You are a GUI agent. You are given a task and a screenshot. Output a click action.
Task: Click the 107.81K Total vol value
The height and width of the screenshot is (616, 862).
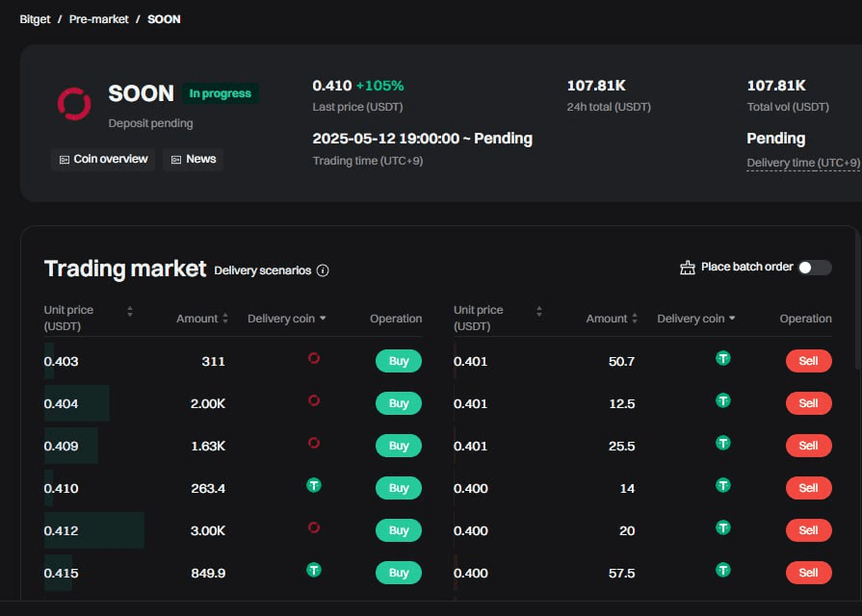(776, 86)
